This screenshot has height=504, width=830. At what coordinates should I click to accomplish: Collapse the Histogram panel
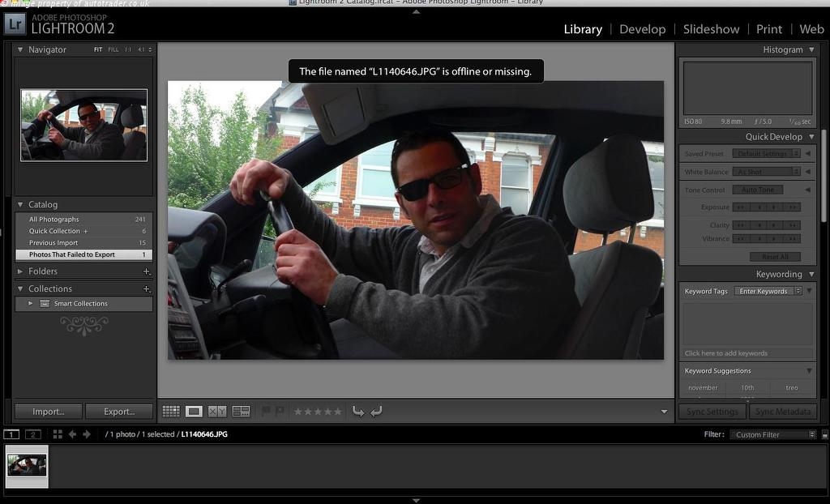(811, 49)
